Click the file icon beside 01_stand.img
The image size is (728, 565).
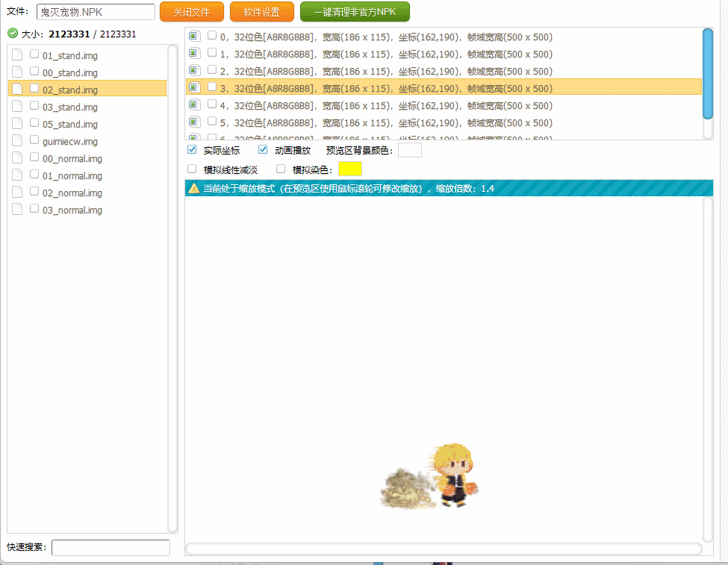17,54
